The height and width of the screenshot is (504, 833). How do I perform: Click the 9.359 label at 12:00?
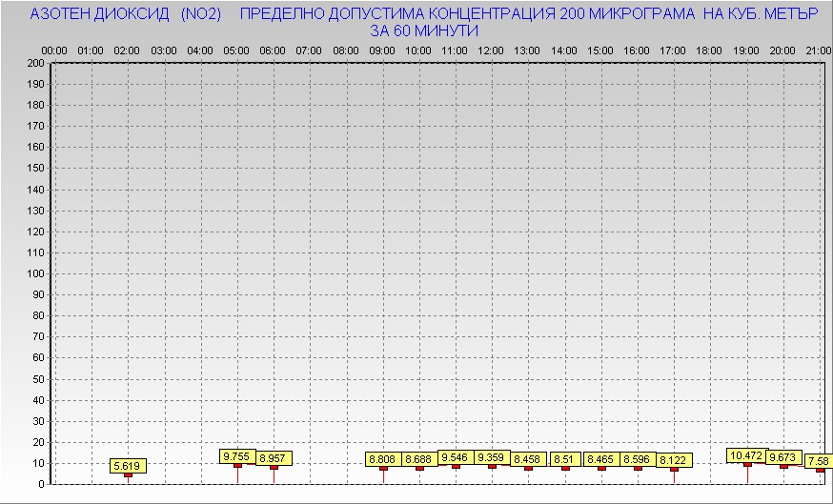[492, 457]
